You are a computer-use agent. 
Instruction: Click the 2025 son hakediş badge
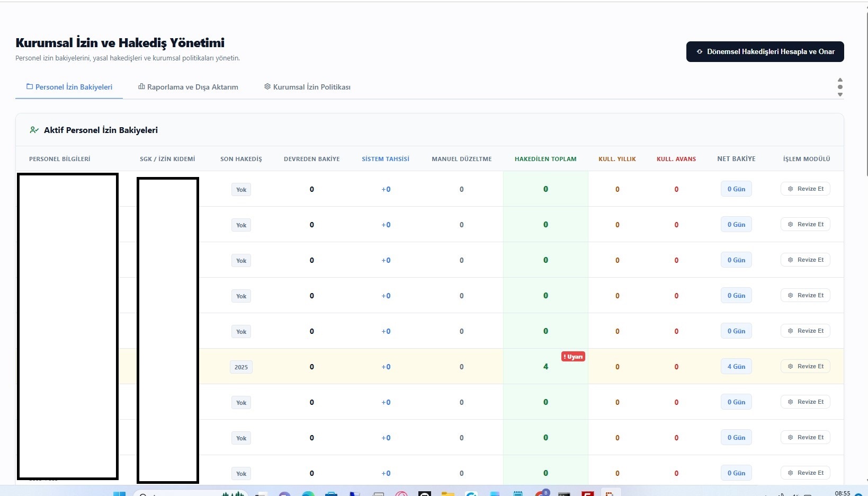pos(241,367)
